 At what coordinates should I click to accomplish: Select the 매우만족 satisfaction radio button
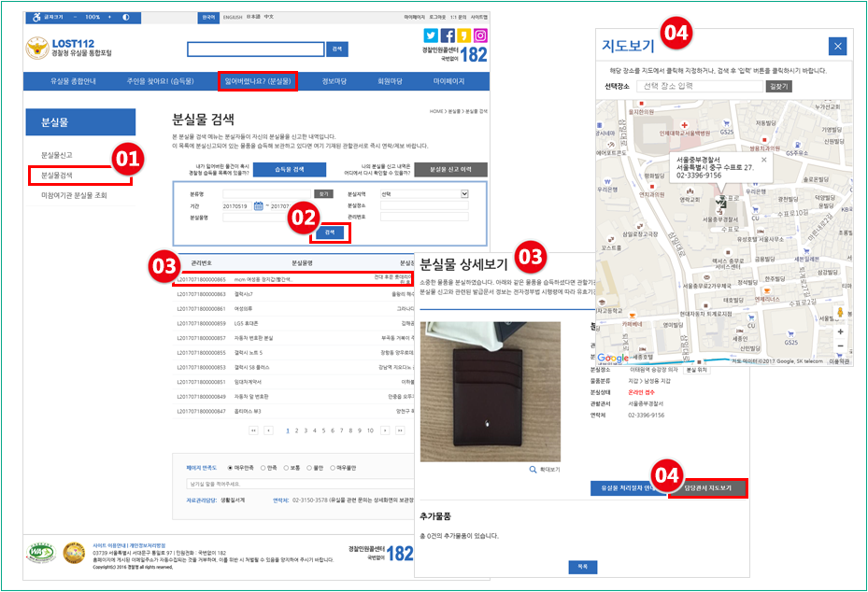pos(230,468)
